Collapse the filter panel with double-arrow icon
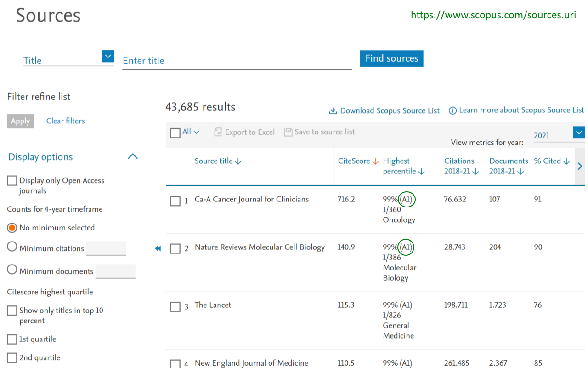Screen dimensions: 588x368 pos(158,248)
